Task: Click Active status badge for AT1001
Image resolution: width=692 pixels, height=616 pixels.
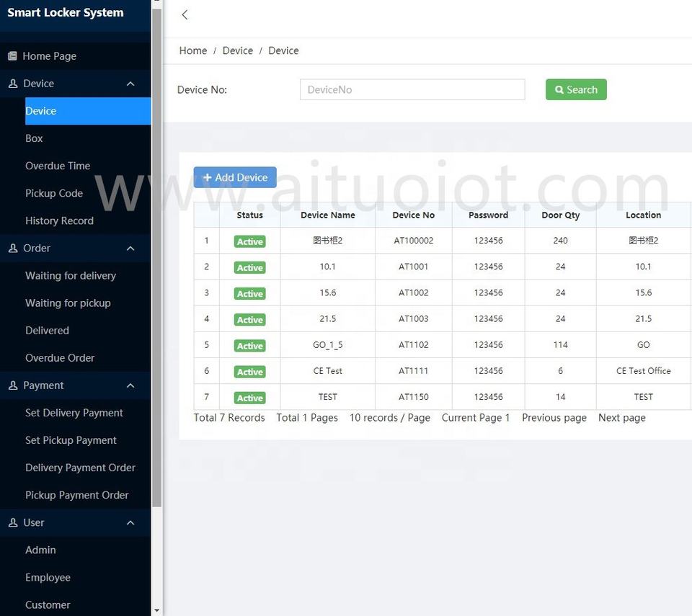Action: click(x=250, y=267)
